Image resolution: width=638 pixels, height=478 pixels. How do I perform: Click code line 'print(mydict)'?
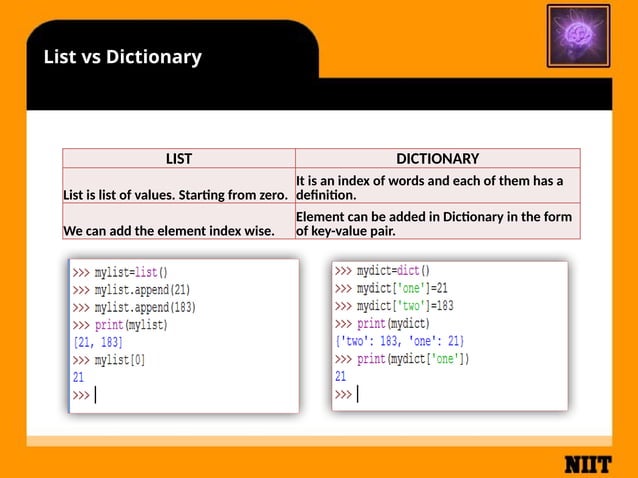pyautogui.click(x=382, y=324)
